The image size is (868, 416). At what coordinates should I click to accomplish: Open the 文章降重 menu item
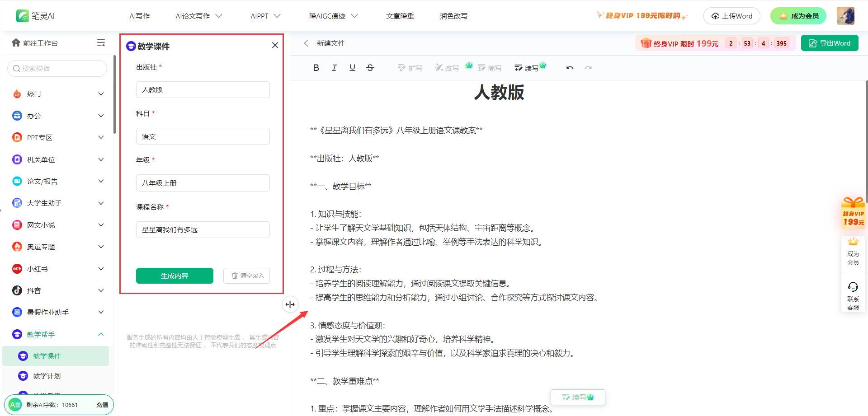pyautogui.click(x=400, y=16)
